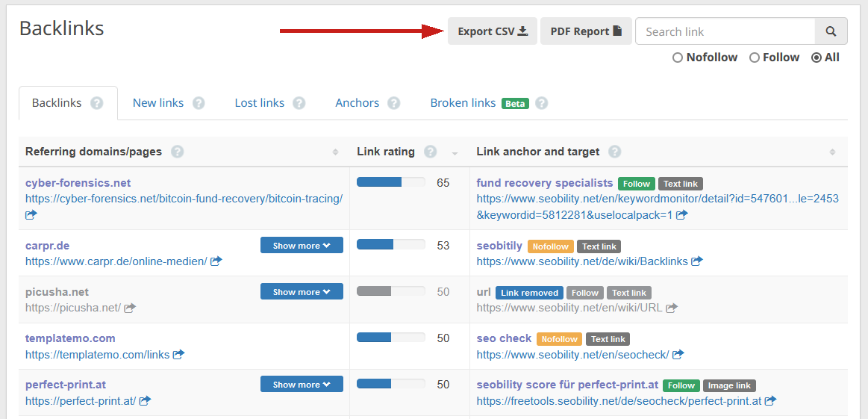Open external icon after wiki/URL target

672,307
